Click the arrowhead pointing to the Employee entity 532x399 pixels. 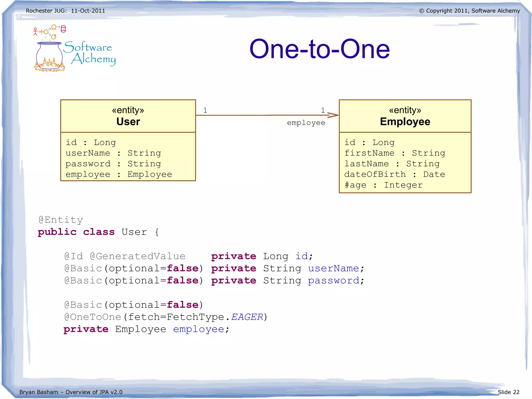[333, 115]
